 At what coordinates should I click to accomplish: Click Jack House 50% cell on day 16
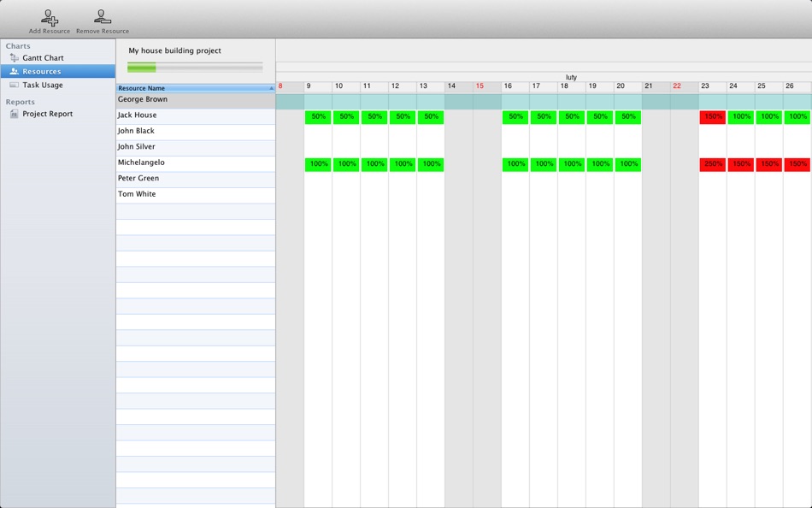(515, 117)
